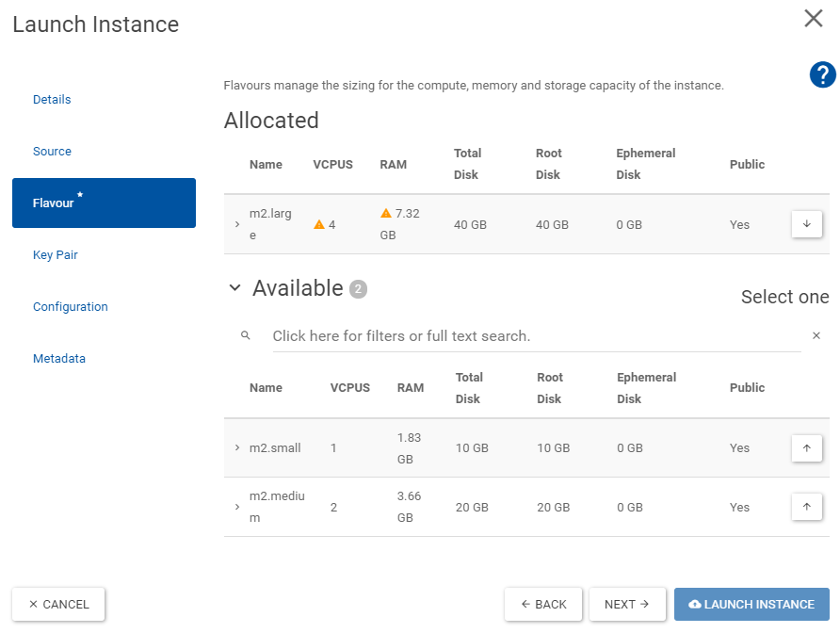Click the Next button

[x=627, y=605]
